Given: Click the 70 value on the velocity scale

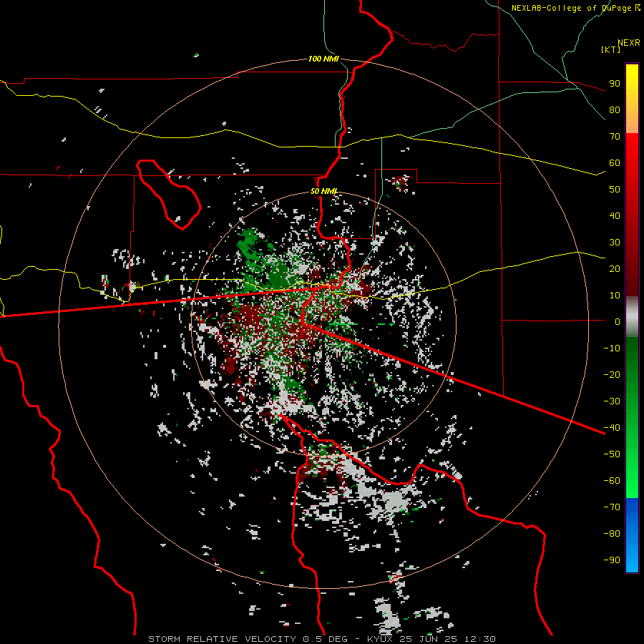Looking at the screenshot, I should [x=615, y=137].
